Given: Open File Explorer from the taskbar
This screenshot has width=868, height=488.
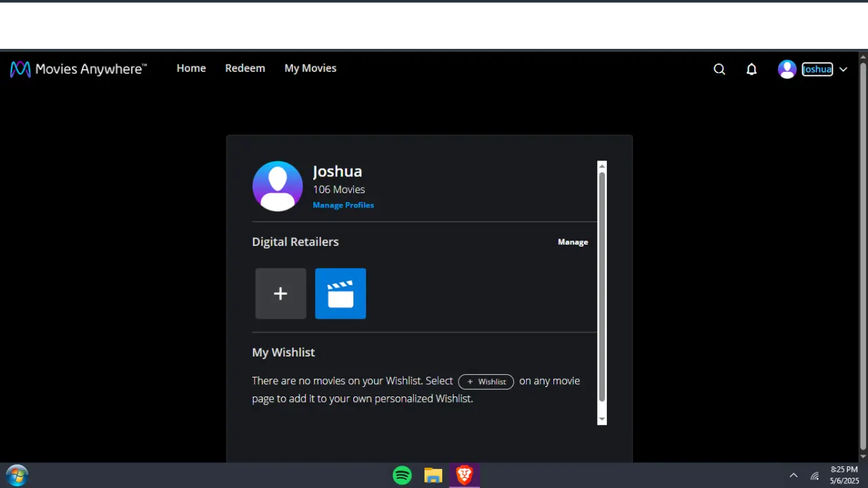Looking at the screenshot, I should point(433,475).
